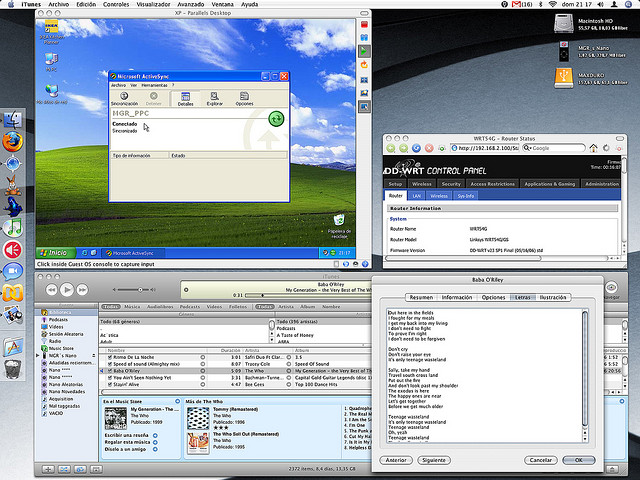640x480 pixels.
Task: Launch Firefox from the Dock
Action: pos(13,142)
